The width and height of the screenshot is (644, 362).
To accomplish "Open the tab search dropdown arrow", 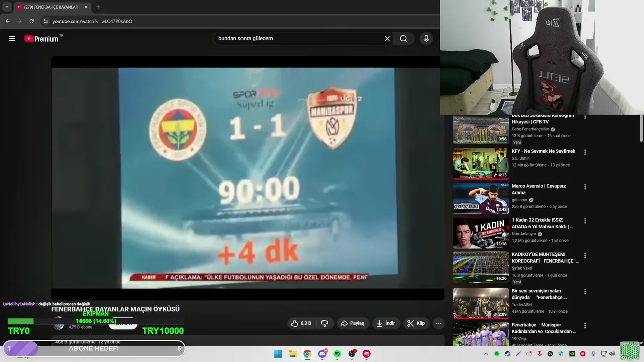I will (7, 7).
